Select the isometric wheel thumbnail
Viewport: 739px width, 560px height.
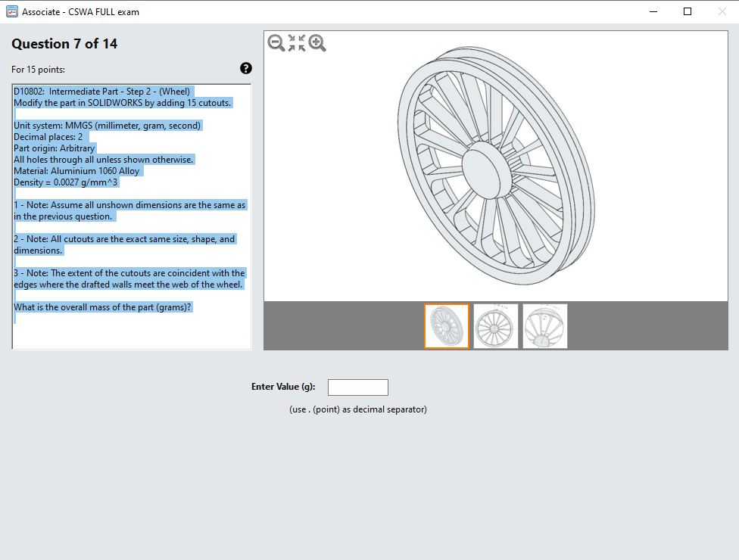tap(447, 326)
